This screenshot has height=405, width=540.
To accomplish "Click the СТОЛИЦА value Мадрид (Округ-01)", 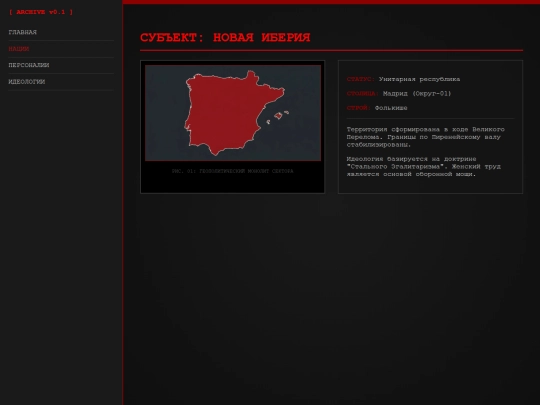I will click(x=417, y=94).
